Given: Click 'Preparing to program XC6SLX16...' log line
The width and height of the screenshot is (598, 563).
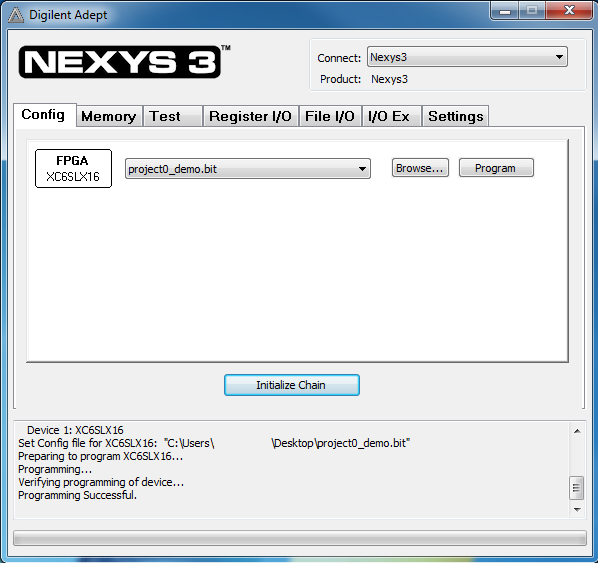Looking at the screenshot, I should click(x=101, y=456).
